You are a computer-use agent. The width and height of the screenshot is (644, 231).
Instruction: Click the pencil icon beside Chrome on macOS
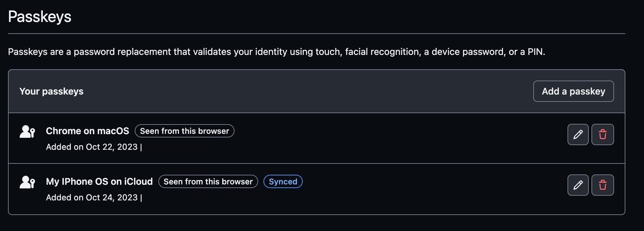578,134
